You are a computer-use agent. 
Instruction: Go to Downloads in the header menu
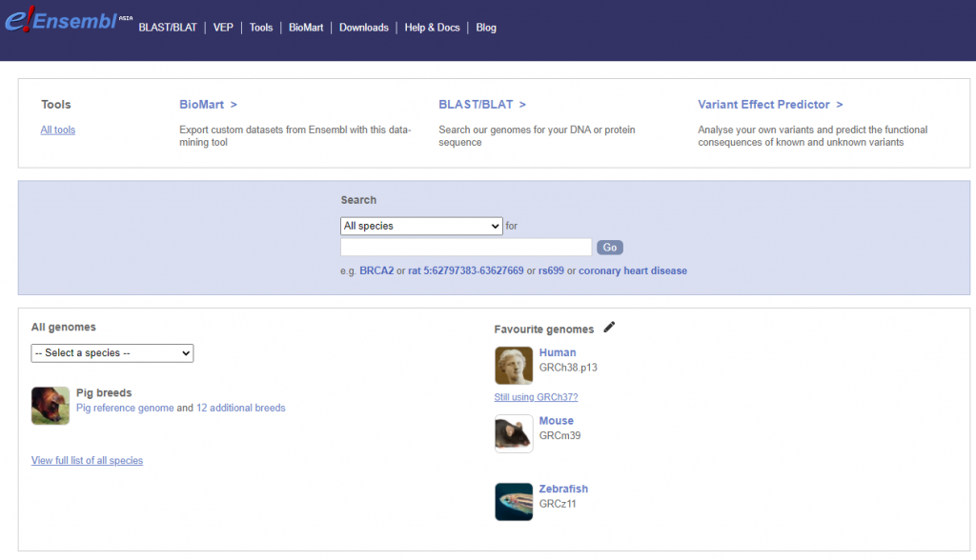[x=363, y=28]
